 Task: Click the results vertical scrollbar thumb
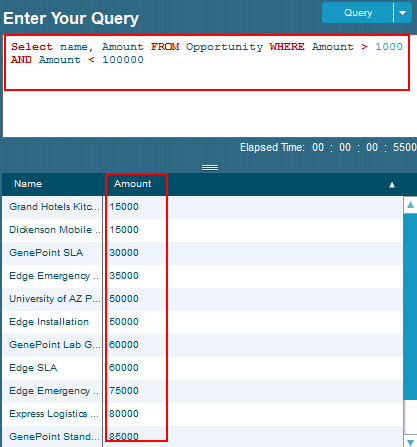click(x=410, y=307)
